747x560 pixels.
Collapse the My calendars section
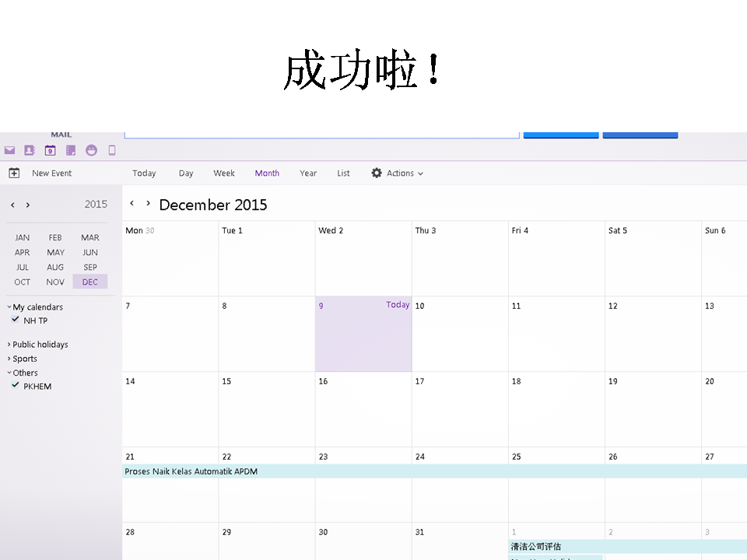coord(9,306)
